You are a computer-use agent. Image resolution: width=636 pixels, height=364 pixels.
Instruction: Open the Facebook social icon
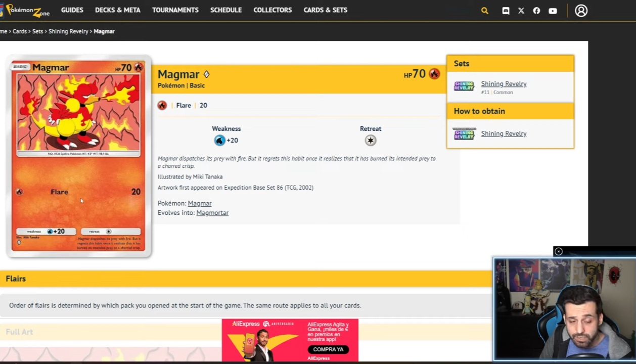(536, 11)
